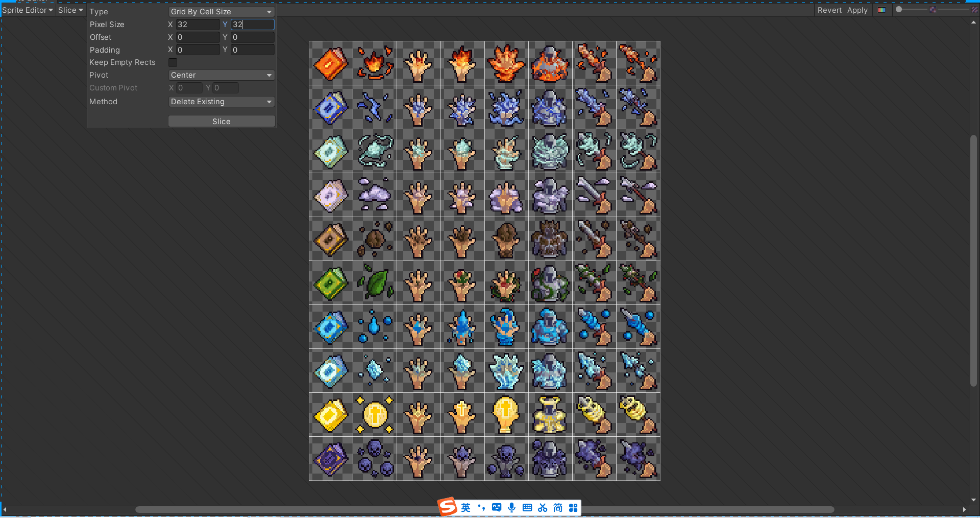Click the Slice button in the panel

pyautogui.click(x=222, y=122)
